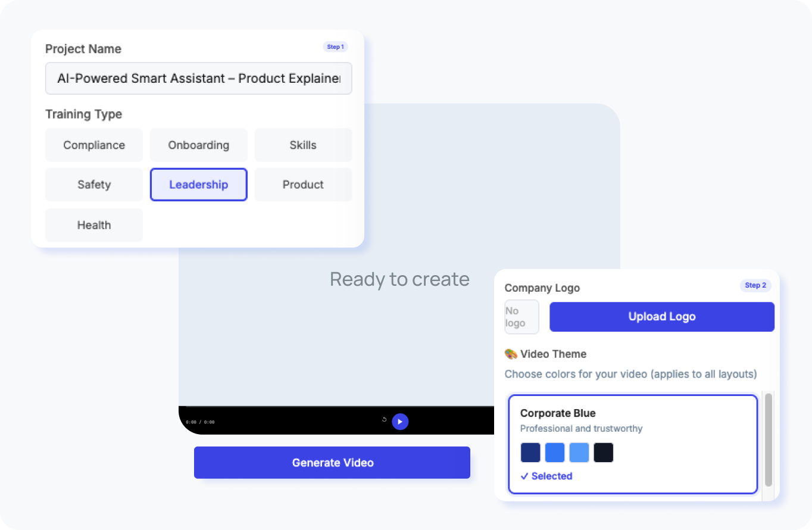
Task: Click the Selected checkmark in Corporate Blue
Action: [546, 476]
